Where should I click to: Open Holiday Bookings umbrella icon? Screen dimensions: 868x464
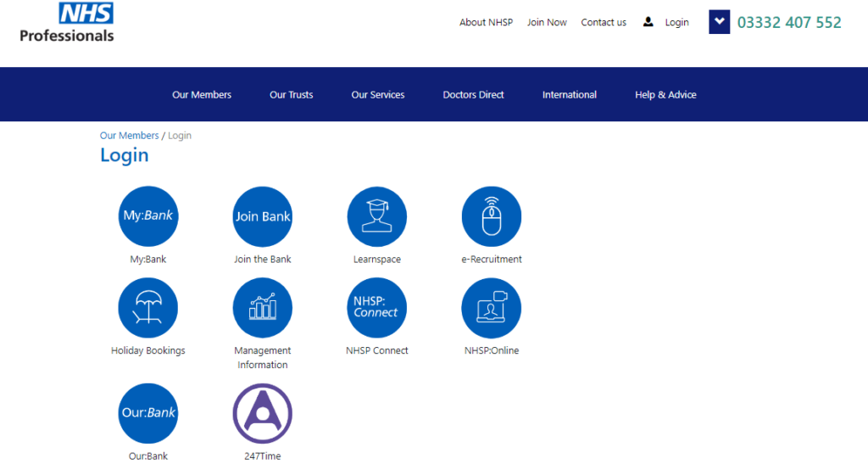tap(147, 308)
